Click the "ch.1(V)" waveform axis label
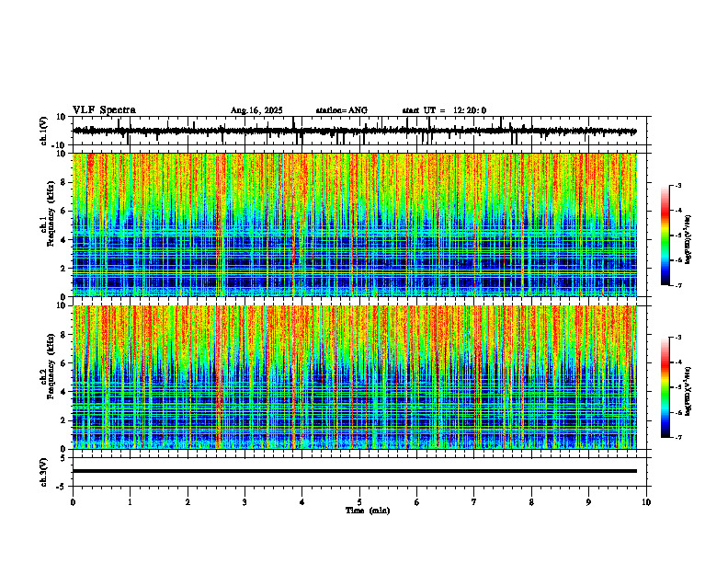728x563 pixels. click(x=44, y=131)
